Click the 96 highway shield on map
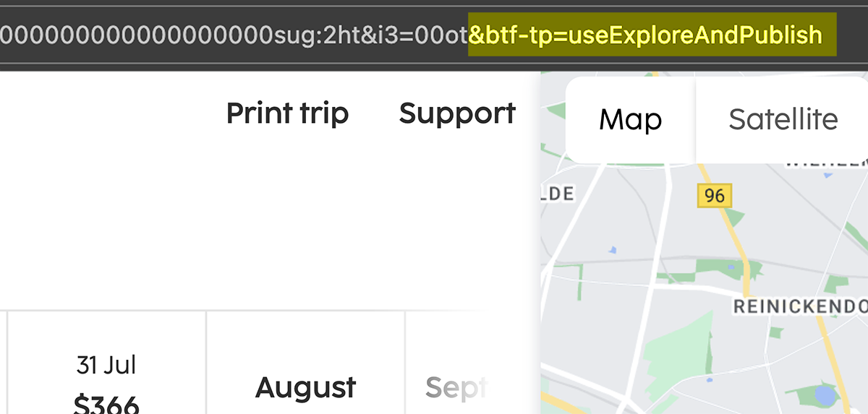This screenshot has width=868, height=414. click(x=715, y=195)
